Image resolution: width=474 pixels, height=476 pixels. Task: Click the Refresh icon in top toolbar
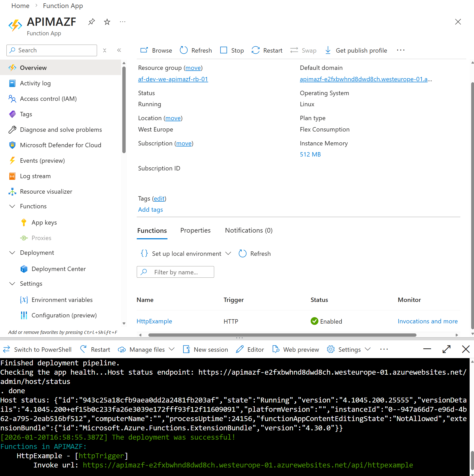tap(183, 50)
